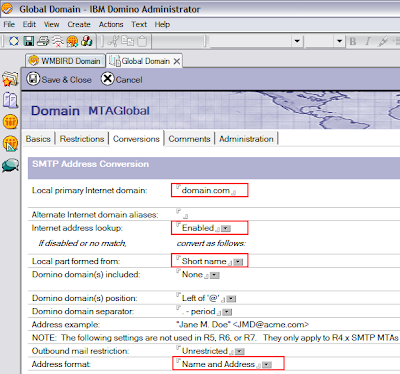
Task: Open the chat bubbles sidebar icon
Action: click(x=10, y=165)
